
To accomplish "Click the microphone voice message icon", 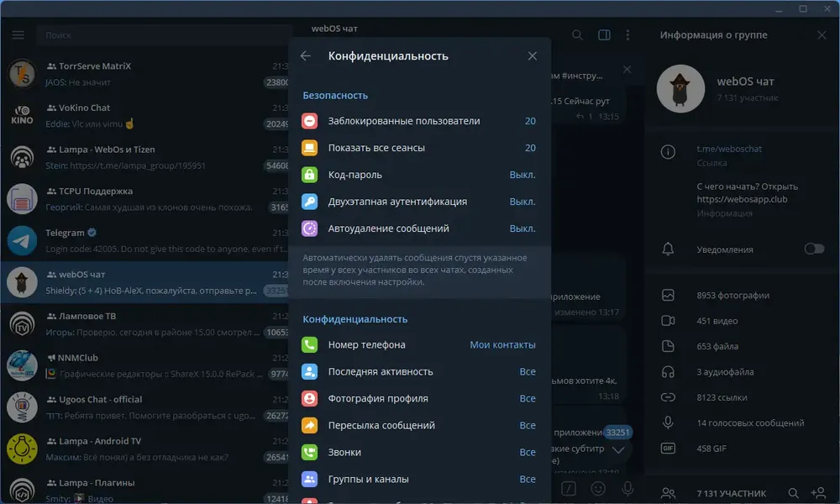I will (627, 489).
